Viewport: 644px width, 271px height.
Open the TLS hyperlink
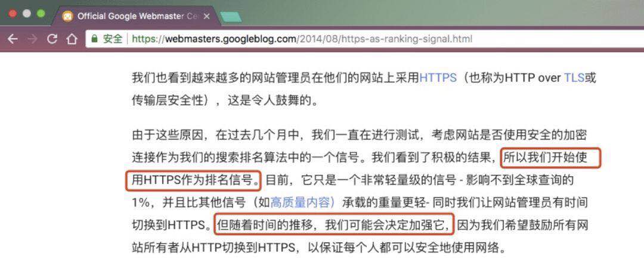(x=575, y=78)
